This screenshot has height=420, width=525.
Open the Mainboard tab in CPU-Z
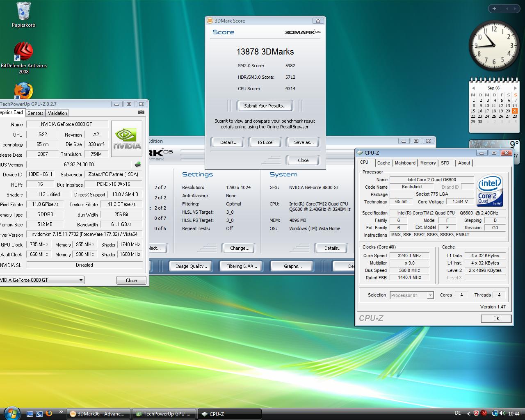(x=405, y=163)
